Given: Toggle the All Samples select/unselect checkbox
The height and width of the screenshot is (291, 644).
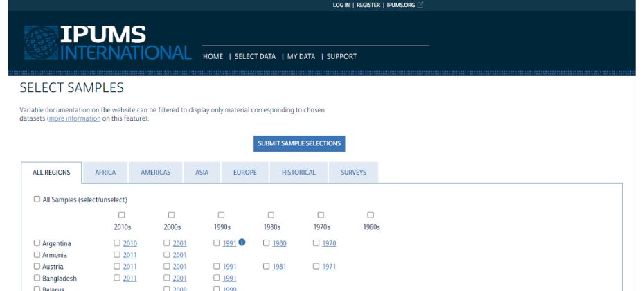Looking at the screenshot, I should pos(37,199).
